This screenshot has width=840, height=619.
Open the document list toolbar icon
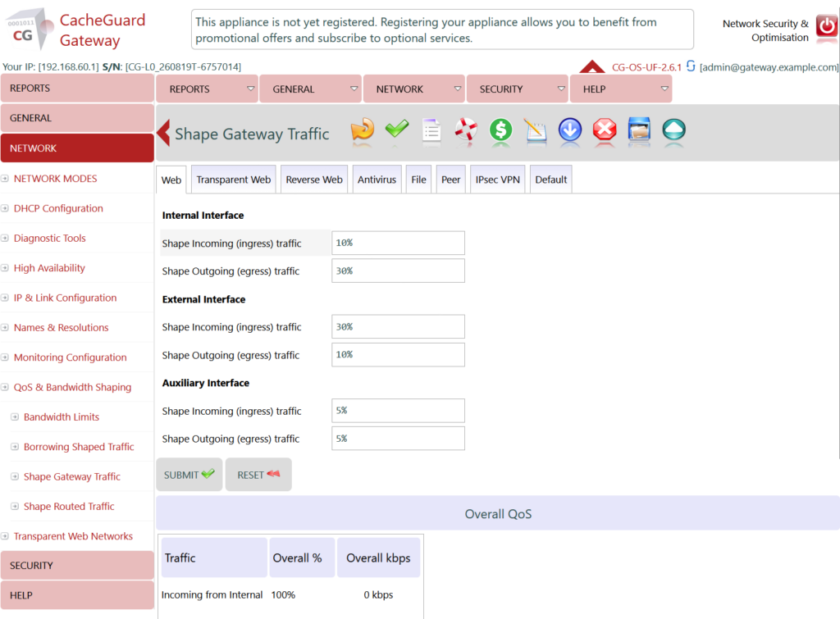pos(431,130)
